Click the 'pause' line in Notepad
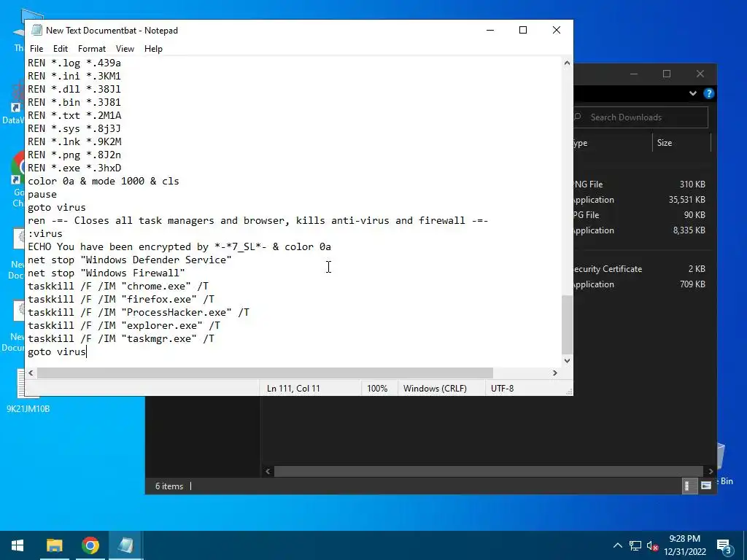 [x=42, y=194]
